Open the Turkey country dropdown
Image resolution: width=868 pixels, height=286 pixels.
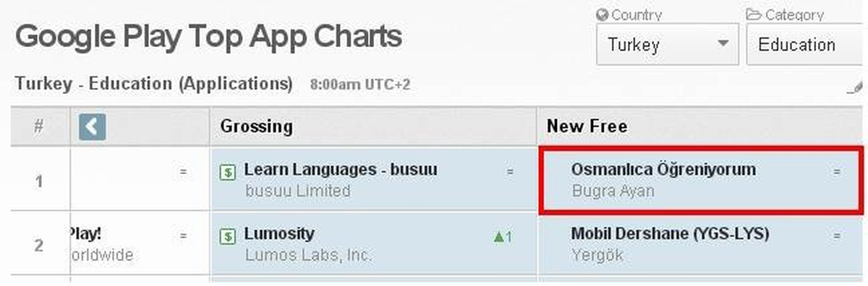[x=667, y=45]
